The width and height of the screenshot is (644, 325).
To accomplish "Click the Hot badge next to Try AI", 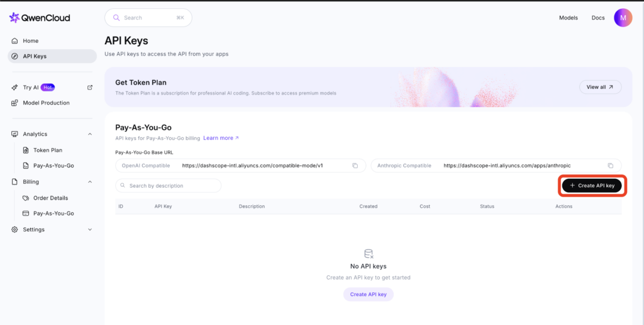I will [x=48, y=87].
